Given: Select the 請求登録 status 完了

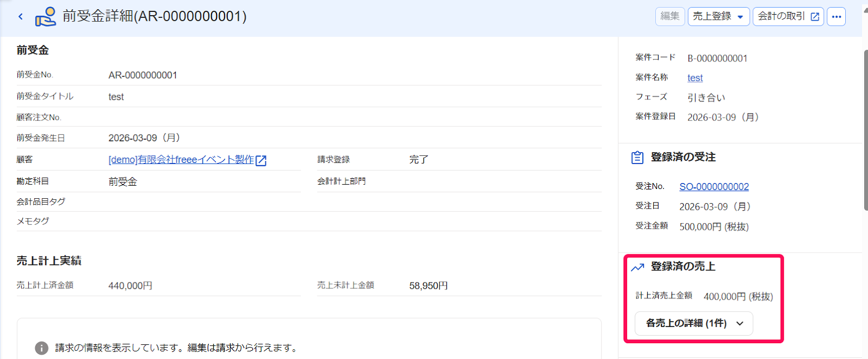Looking at the screenshot, I should tap(419, 160).
